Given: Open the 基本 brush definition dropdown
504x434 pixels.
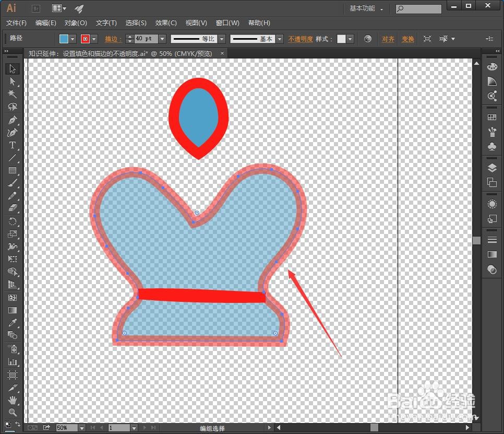Looking at the screenshot, I should pyautogui.click(x=278, y=39).
